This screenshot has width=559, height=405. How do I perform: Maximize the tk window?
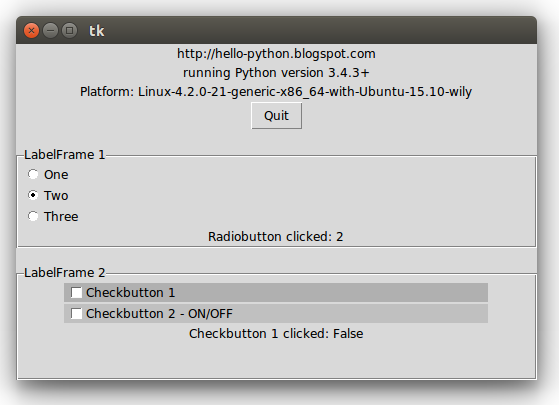tap(70, 30)
